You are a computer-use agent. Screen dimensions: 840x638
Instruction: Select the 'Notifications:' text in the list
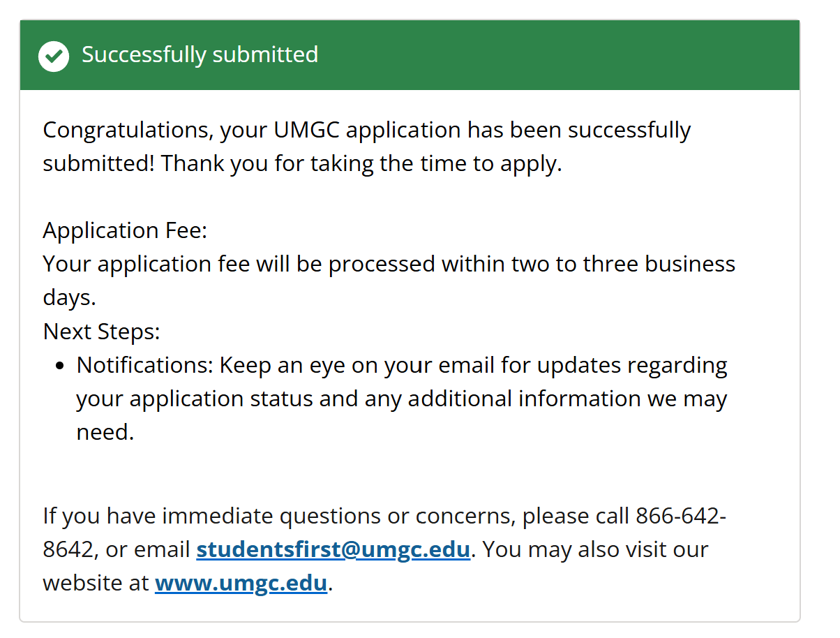click(146, 365)
